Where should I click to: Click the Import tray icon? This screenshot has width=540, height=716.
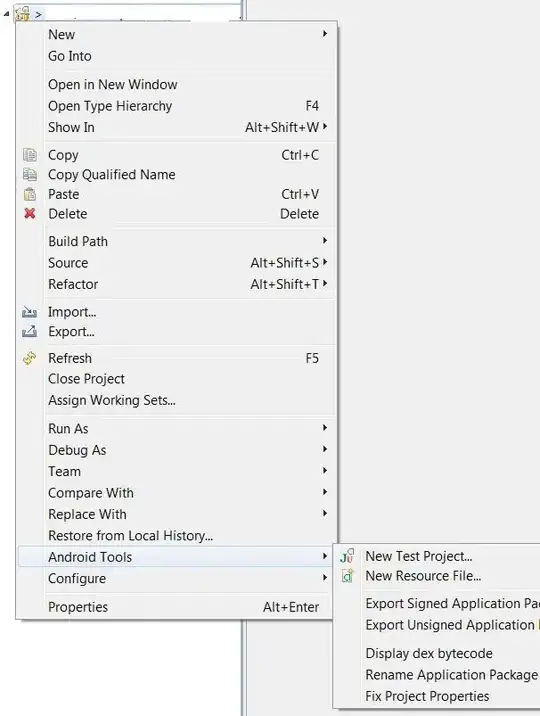(29, 312)
